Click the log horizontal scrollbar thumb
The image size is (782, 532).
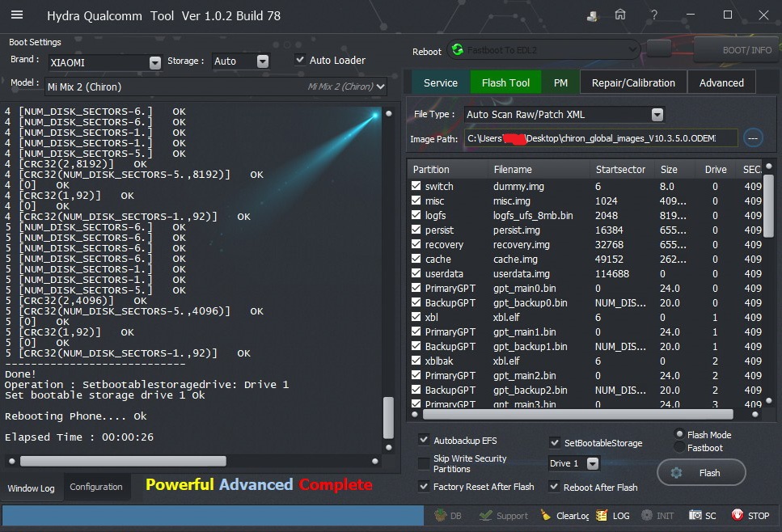(123, 461)
